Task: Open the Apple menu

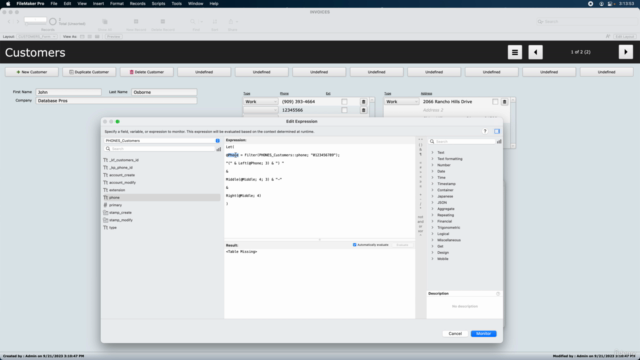Action: [8, 4]
